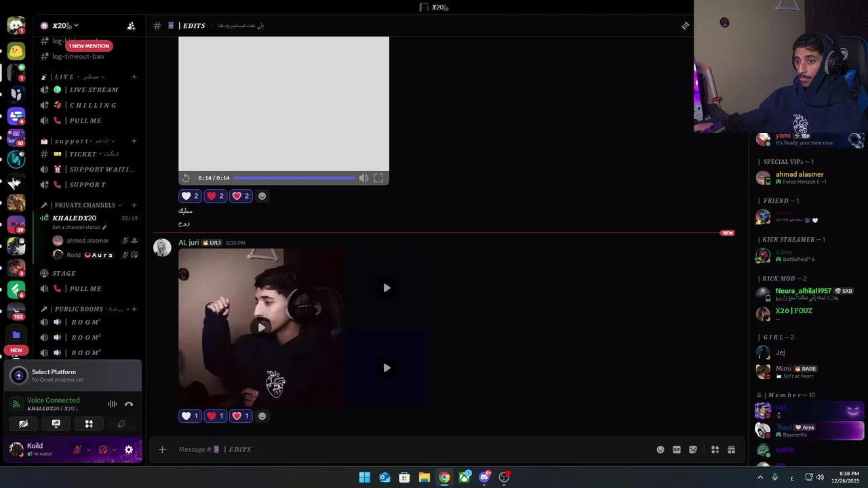Start an activity from voice panel
This screenshot has height=488, width=868.
89,424
